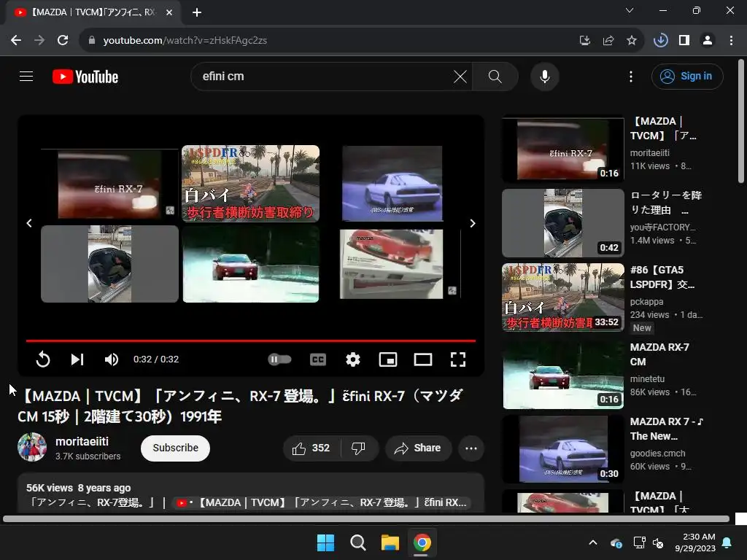Show previous endscreen suggestions
Image resolution: width=747 pixels, height=560 pixels.
tap(29, 223)
